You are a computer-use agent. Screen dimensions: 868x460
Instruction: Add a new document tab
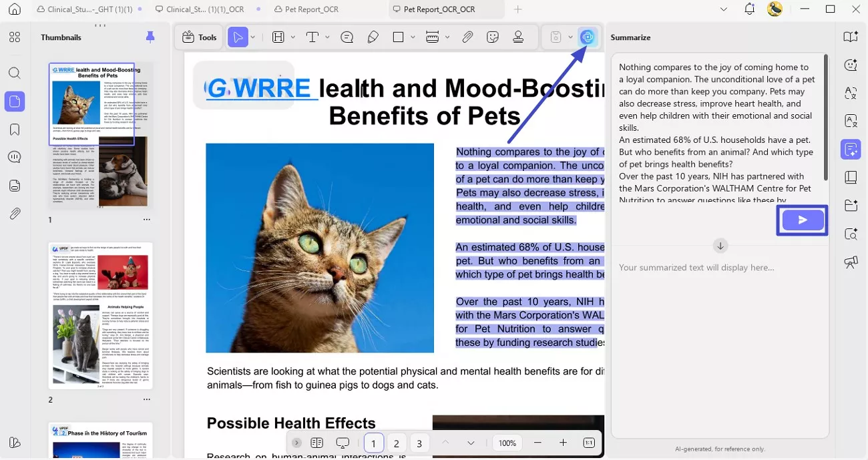coord(517,9)
